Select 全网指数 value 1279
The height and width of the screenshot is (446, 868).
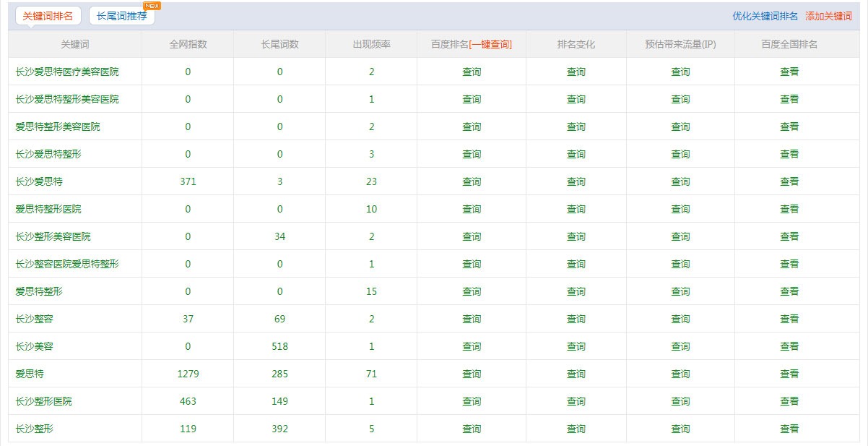click(188, 374)
